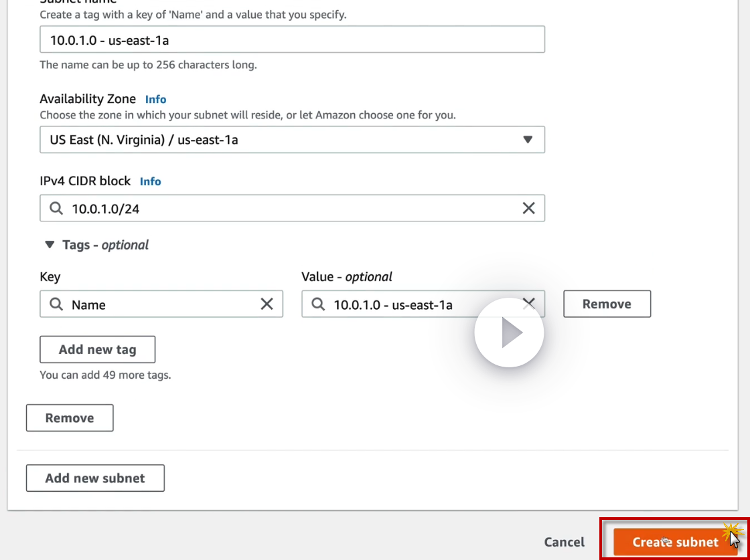Image resolution: width=750 pixels, height=560 pixels.
Task: Clear the tag Key field
Action: (x=267, y=304)
